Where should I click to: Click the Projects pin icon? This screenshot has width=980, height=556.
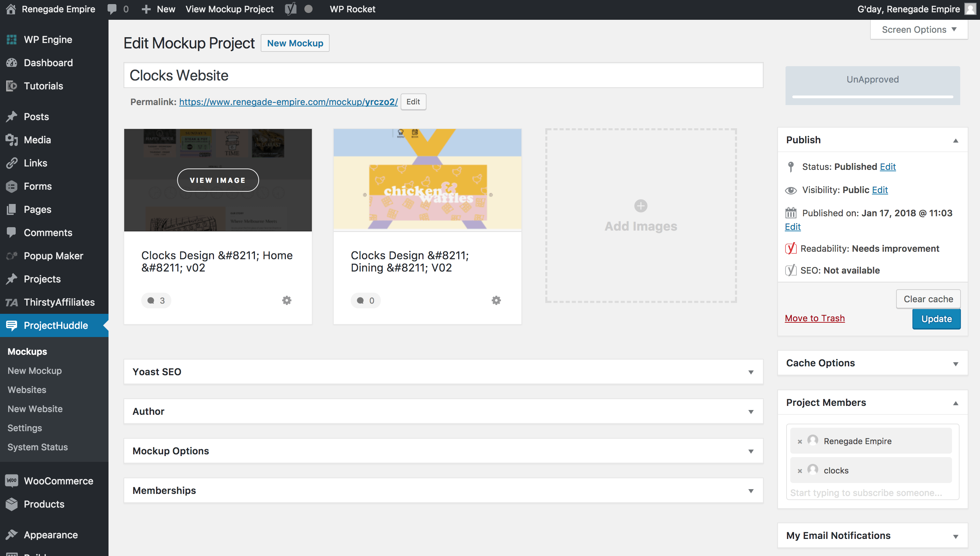coord(12,279)
